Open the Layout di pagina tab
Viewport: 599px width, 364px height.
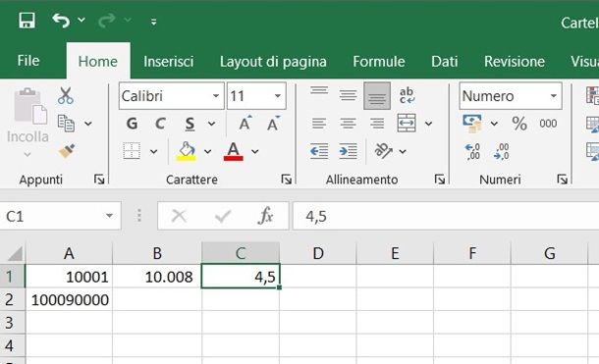click(x=273, y=62)
